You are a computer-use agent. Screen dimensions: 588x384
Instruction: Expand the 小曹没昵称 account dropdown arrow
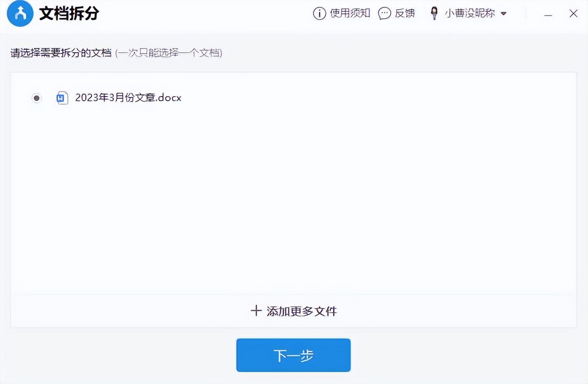click(504, 13)
